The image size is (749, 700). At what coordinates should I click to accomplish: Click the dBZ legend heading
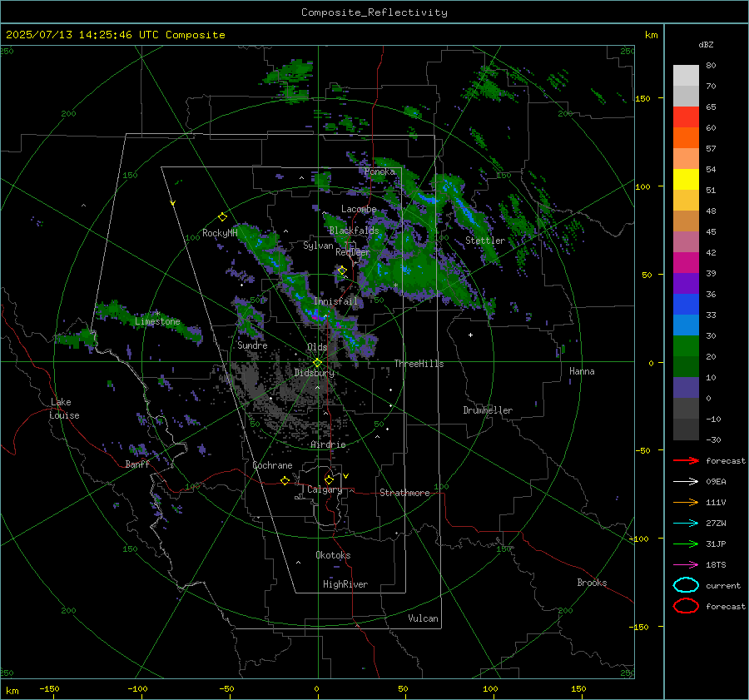(x=706, y=44)
